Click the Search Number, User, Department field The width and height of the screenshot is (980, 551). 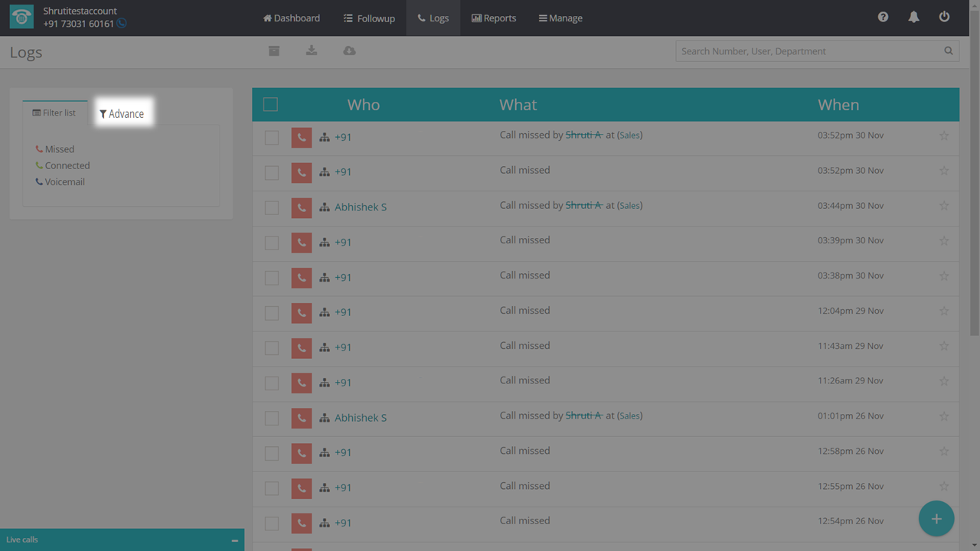coord(808,51)
